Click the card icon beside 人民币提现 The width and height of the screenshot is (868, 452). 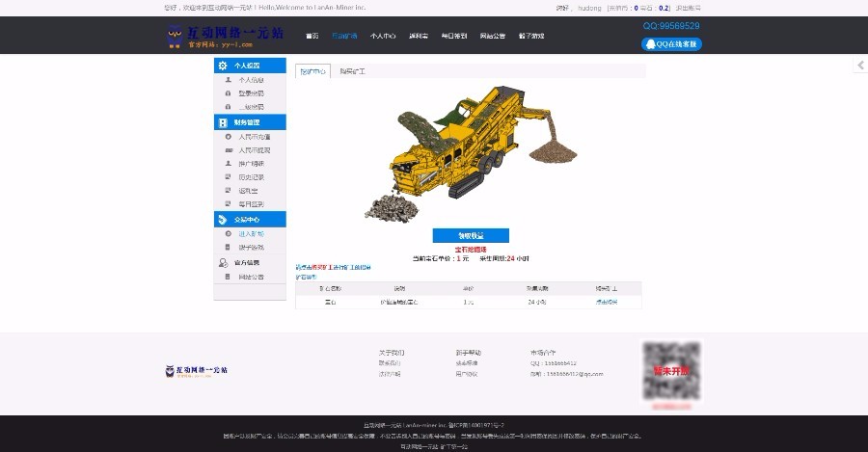pos(228,150)
